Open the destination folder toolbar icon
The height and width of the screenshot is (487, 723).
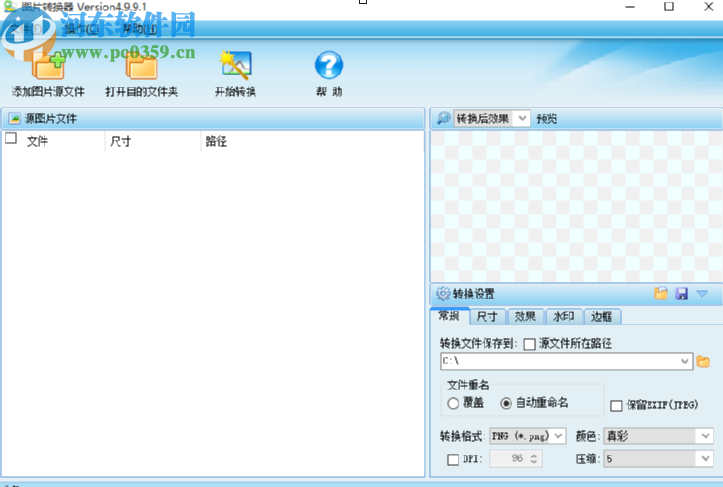tap(142, 65)
